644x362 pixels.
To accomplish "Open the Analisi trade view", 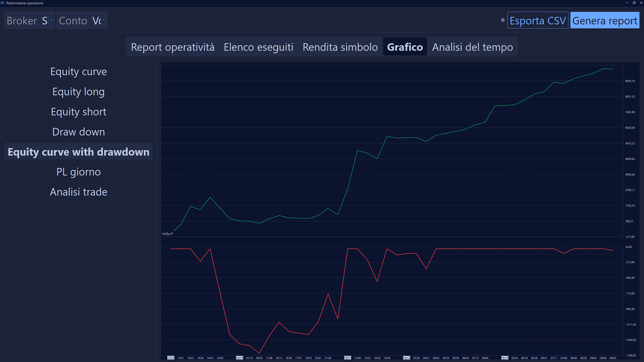I will click(x=78, y=192).
